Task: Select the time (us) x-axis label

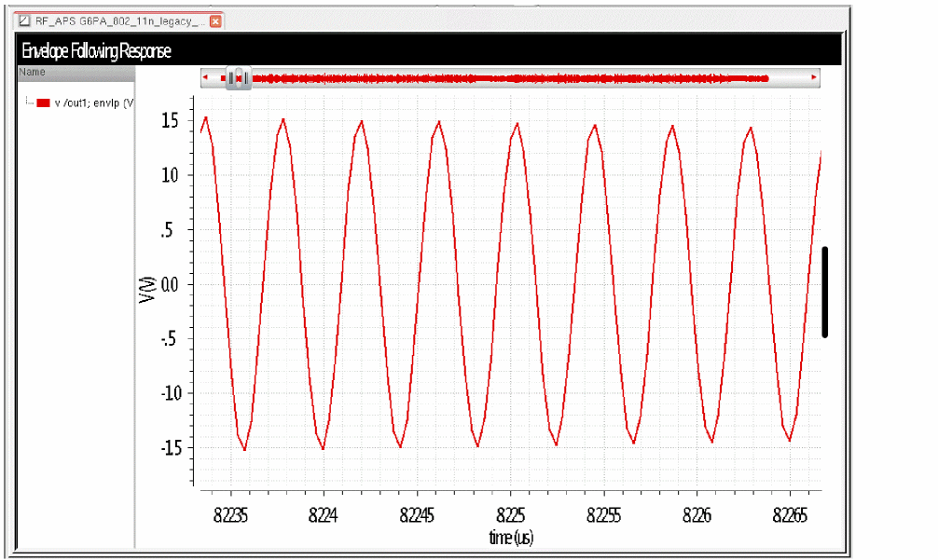Action: pos(511,538)
